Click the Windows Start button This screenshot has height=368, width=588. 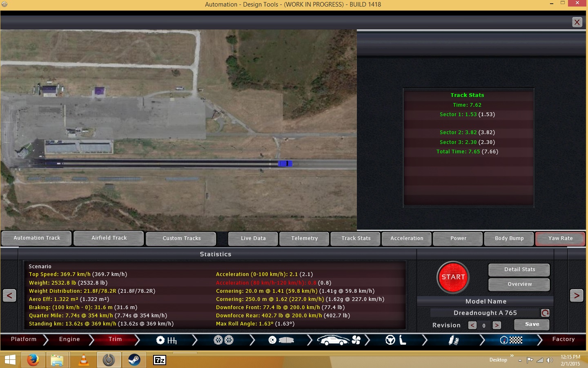(x=10, y=360)
